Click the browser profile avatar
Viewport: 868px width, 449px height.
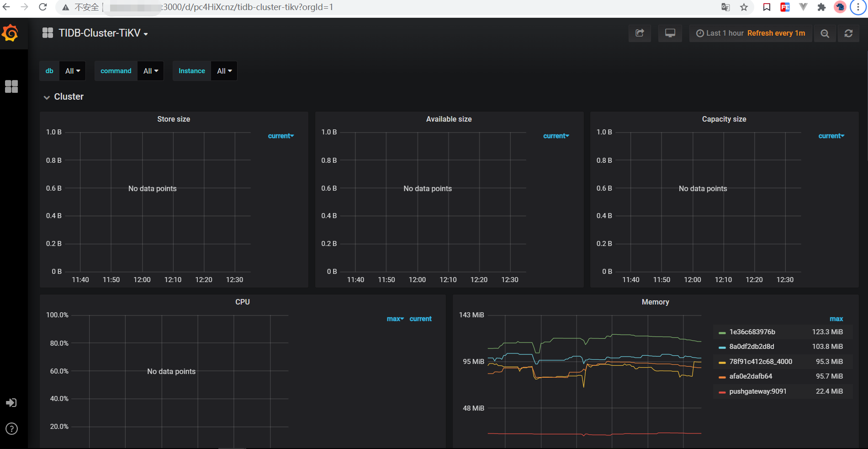[840, 7]
